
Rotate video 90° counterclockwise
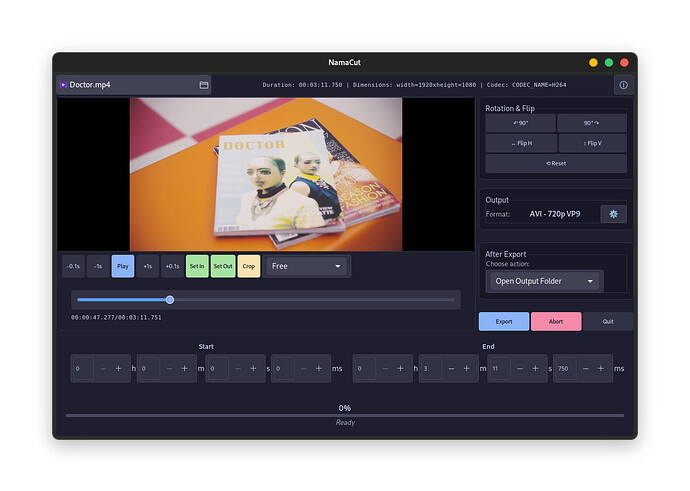520,123
